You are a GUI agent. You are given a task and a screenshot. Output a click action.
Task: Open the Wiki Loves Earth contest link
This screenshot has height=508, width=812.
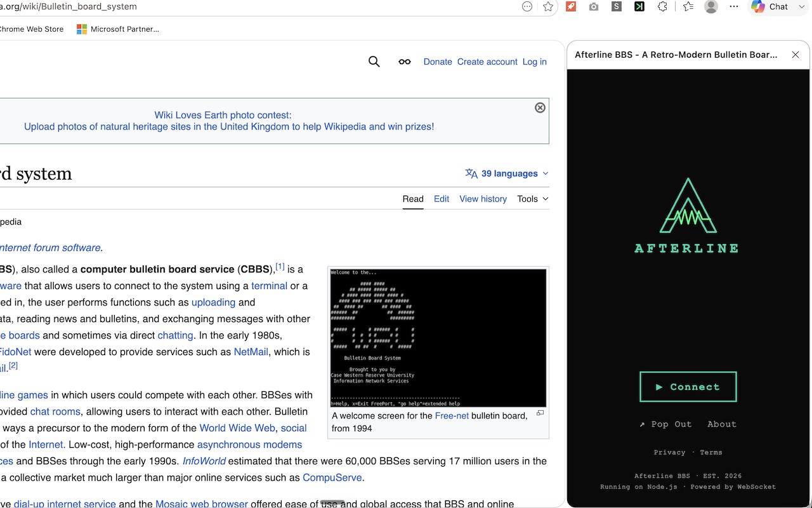point(229,121)
